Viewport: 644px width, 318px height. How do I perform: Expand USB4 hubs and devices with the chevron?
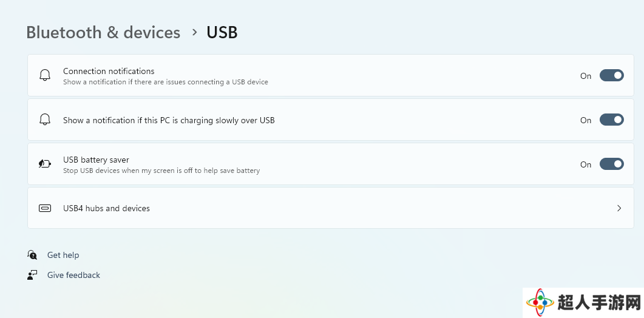coord(619,208)
